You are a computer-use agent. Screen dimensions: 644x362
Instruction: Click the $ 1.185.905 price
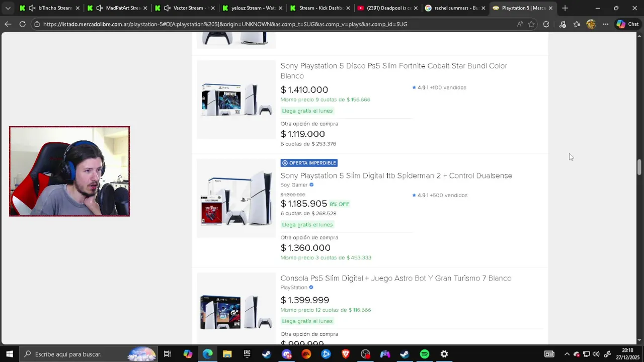pyautogui.click(x=304, y=204)
